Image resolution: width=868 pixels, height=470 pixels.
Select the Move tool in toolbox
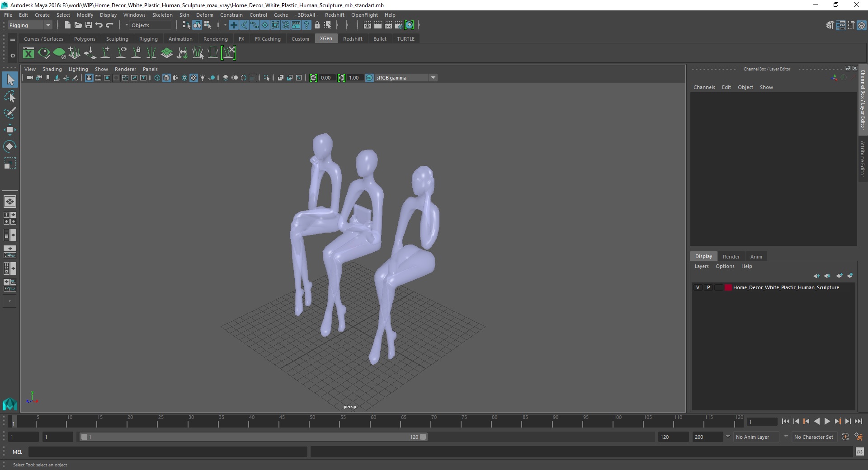pos(9,130)
